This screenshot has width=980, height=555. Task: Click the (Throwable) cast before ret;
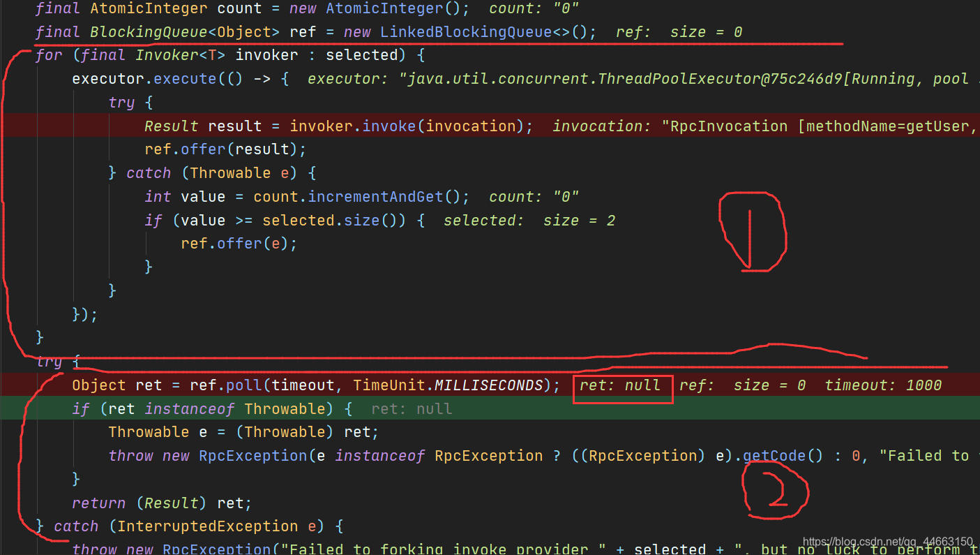[285, 432]
